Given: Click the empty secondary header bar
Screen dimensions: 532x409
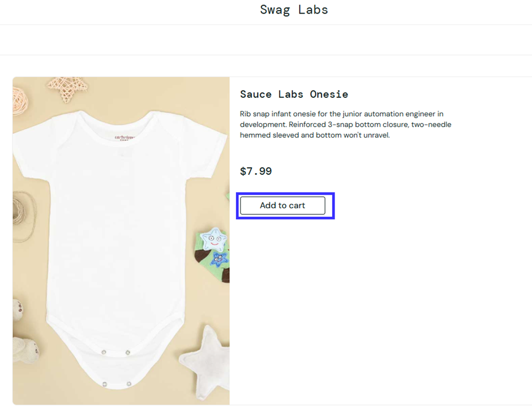Looking at the screenshot, I should [x=266, y=40].
